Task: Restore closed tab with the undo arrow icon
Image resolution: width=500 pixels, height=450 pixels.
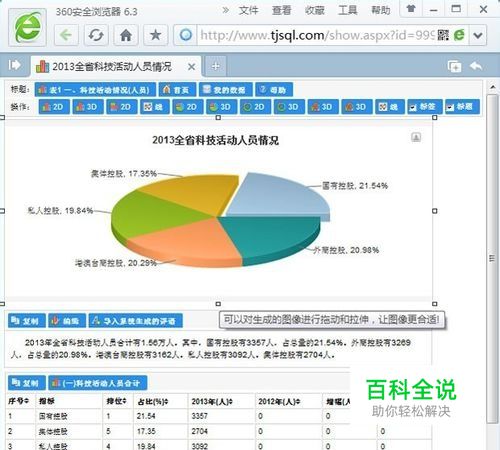Action: point(476,66)
